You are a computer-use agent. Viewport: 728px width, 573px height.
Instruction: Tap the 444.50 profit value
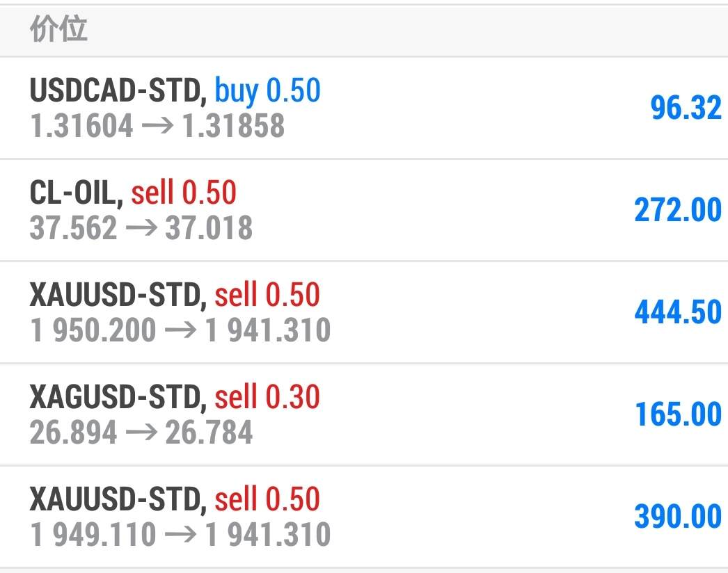tap(678, 312)
